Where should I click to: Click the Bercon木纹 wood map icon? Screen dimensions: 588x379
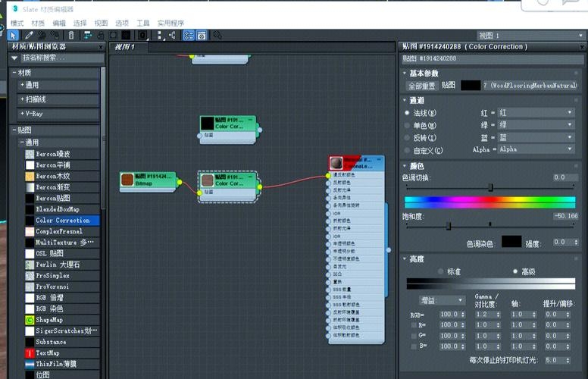[x=30, y=177]
